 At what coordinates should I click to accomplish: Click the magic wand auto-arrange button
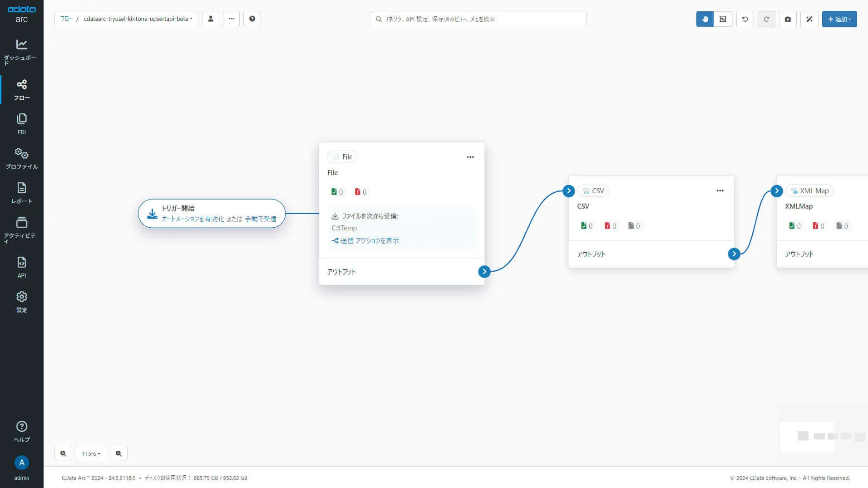coord(809,19)
